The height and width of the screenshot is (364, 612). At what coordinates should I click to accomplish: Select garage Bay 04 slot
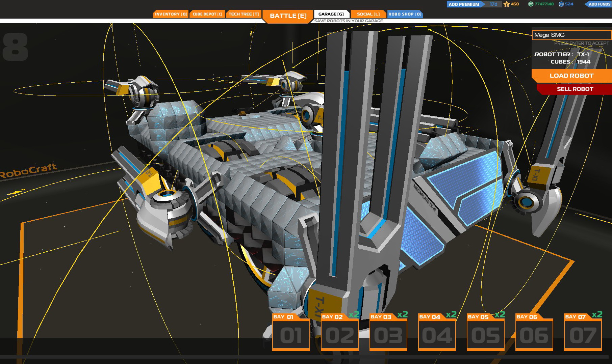point(437,332)
